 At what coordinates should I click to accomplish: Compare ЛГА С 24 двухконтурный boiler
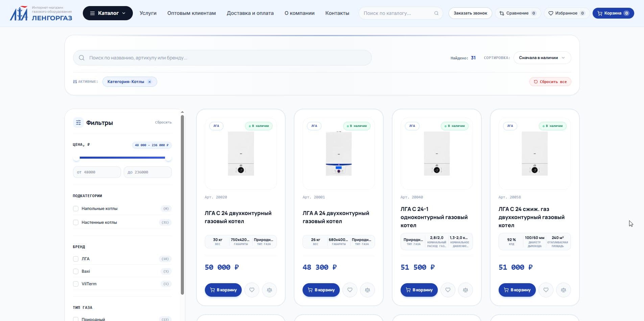[269, 290]
